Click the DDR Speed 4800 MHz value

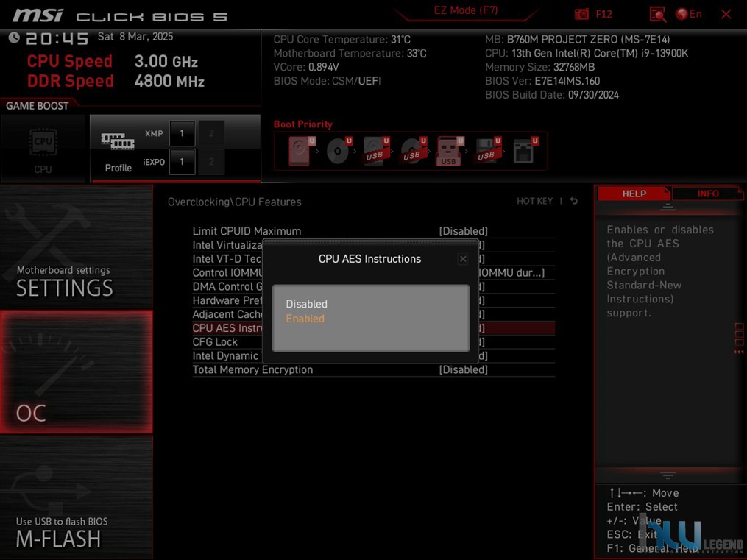click(x=169, y=81)
